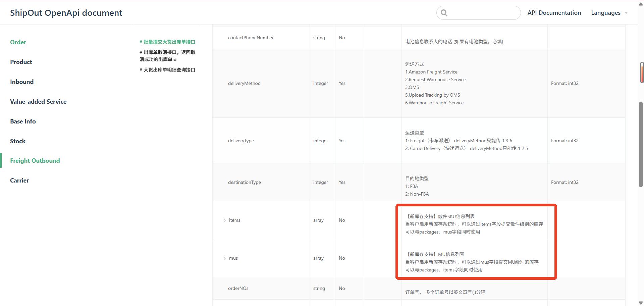This screenshot has width=644, height=306.
Task: Open Freight Outbound section
Action: [35, 161]
